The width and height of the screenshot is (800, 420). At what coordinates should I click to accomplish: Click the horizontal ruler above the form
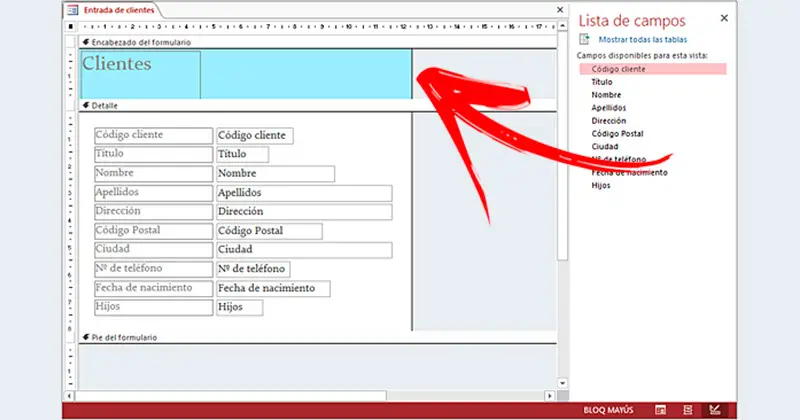pyautogui.click(x=318, y=27)
